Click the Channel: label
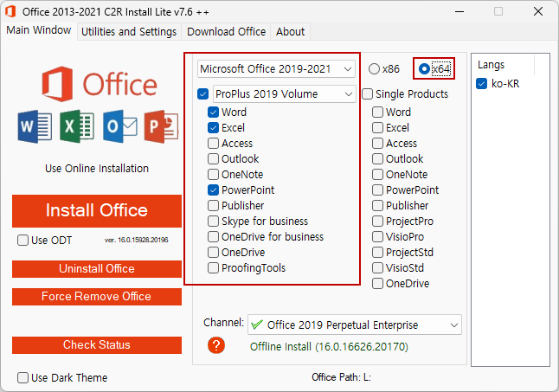Image resolution: width=559 pixels, height=392 pixels. [223, 323]
